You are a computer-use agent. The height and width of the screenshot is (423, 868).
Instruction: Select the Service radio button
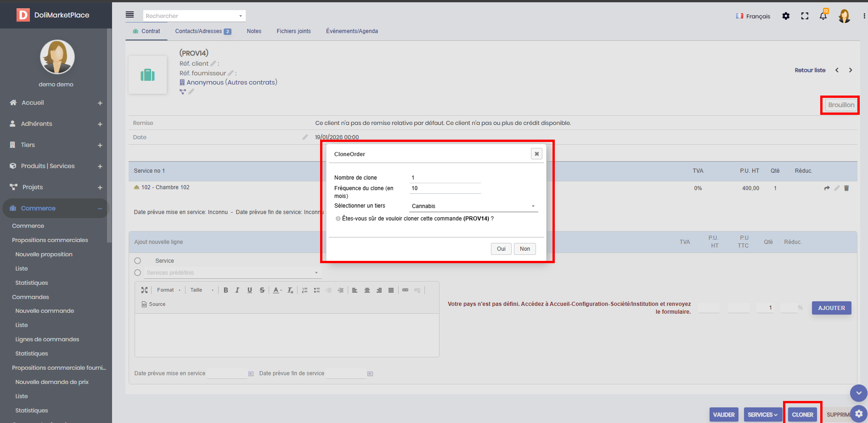pos(138,261)
